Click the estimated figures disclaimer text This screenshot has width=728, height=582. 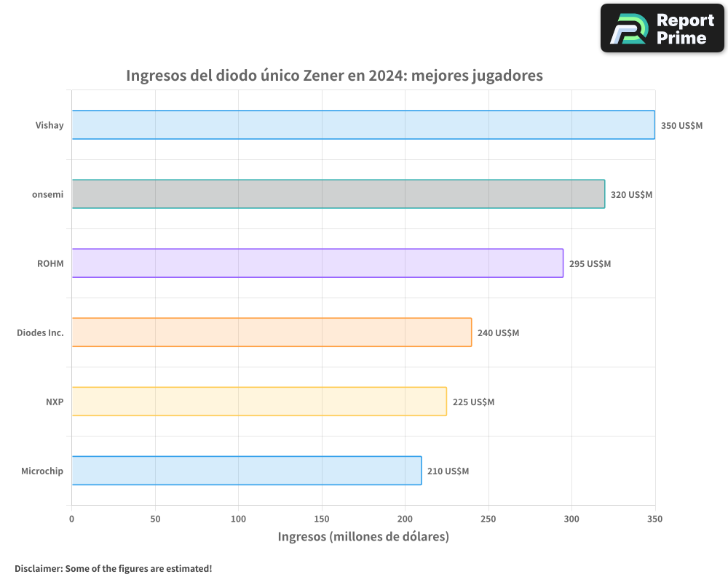pos(113,568)
